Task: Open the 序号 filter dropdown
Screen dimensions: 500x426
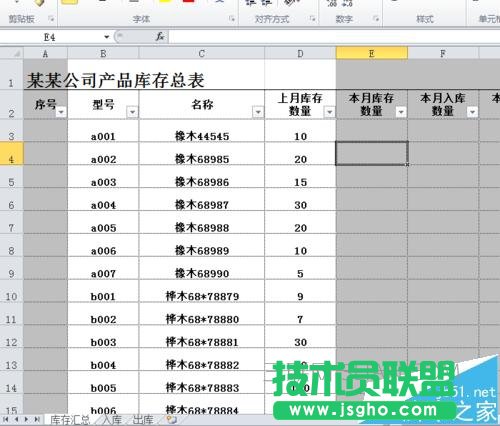Action: coord(61,112)
